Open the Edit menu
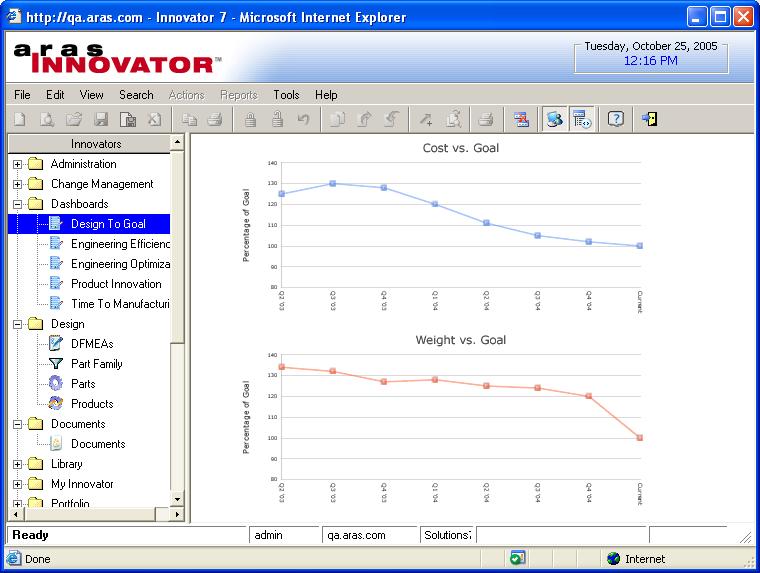The width and height of the screenshot is (760, 573). pos(55,95)
